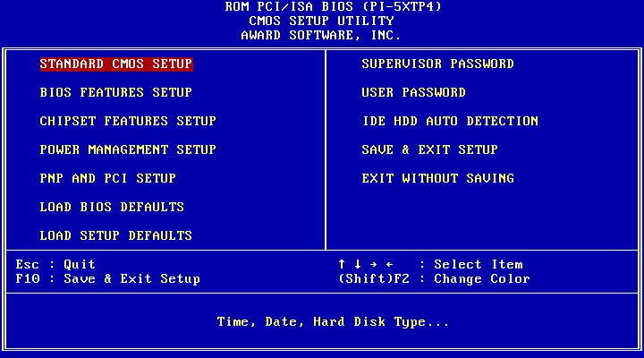Select User Password option
The image size is (644, 358).
point(413,92)
